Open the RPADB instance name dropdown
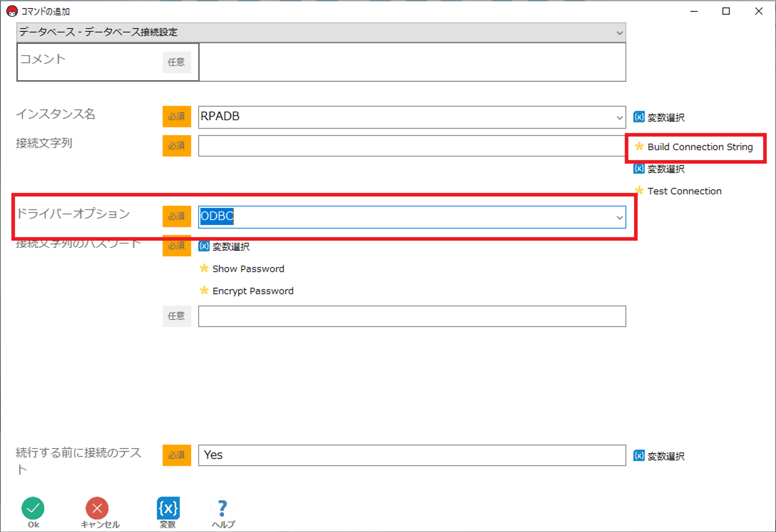This screenshot has width=776, height=532. coord(619,117)
